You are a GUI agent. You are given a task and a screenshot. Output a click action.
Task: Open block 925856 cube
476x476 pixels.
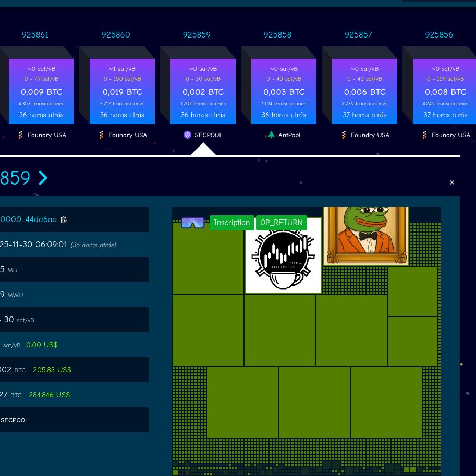pyautogui.click(x=444, y=91)
